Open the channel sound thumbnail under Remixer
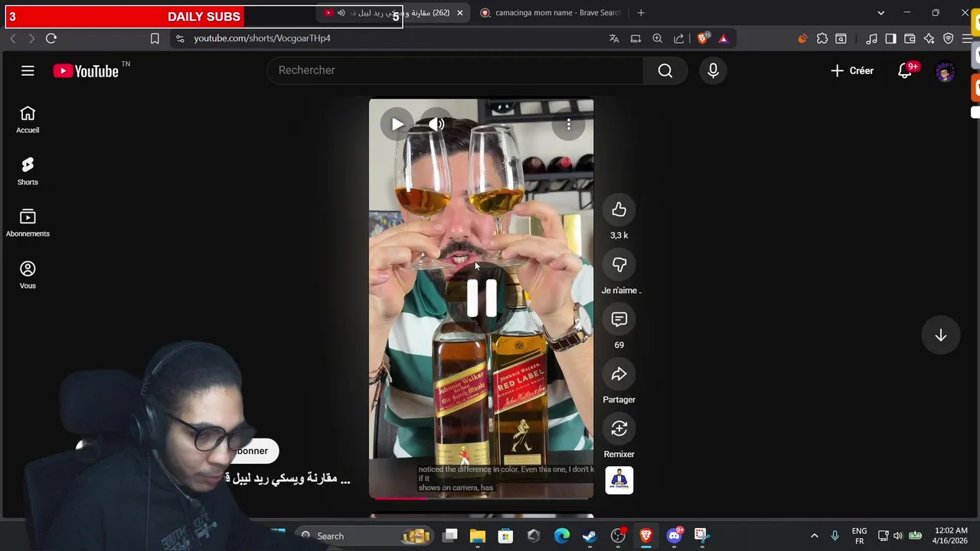This screenshot has width=980, height=551. click(x=619, y=480)
